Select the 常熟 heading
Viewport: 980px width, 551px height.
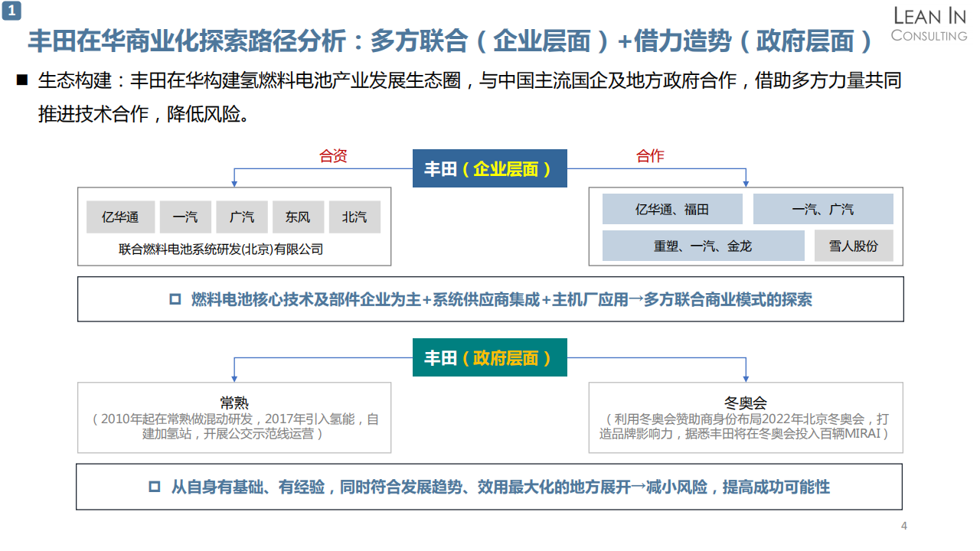pyautogui.click(x=234, y=403)
